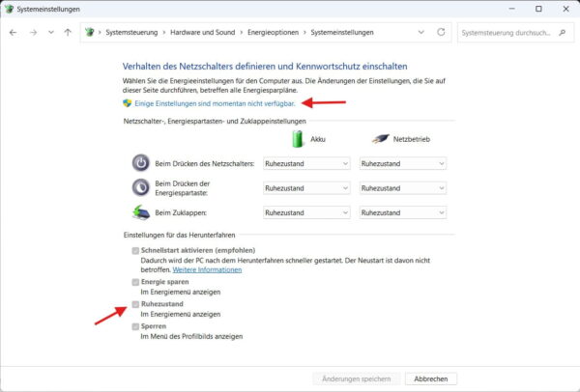Click the green Akku battery icon
The image size is (580, 392).
(298, 139)
